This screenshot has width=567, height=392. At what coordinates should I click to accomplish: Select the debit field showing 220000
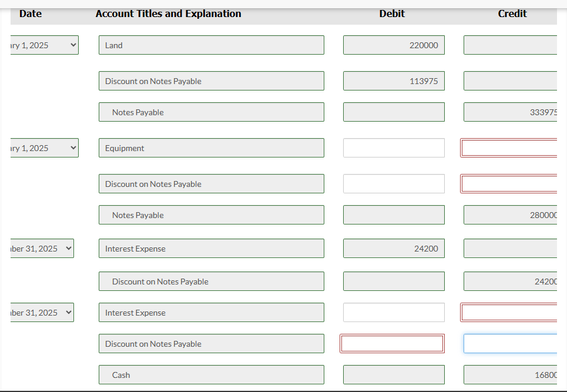394,45
